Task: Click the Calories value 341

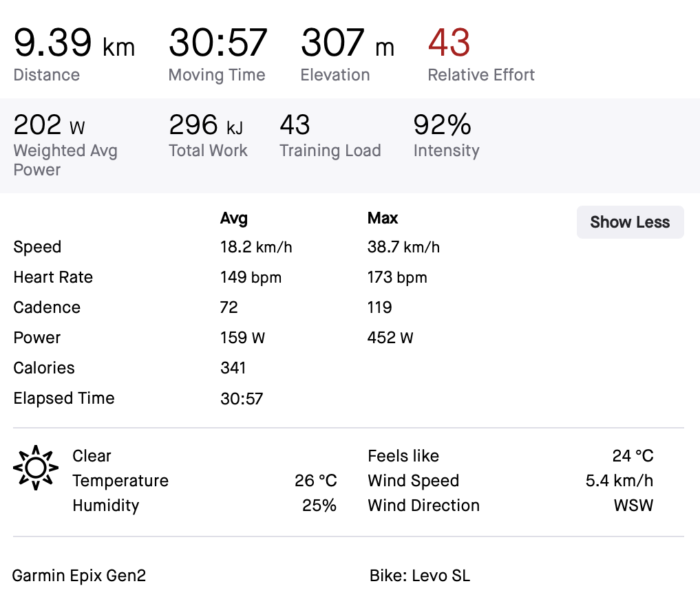Action: click(233, 368)
